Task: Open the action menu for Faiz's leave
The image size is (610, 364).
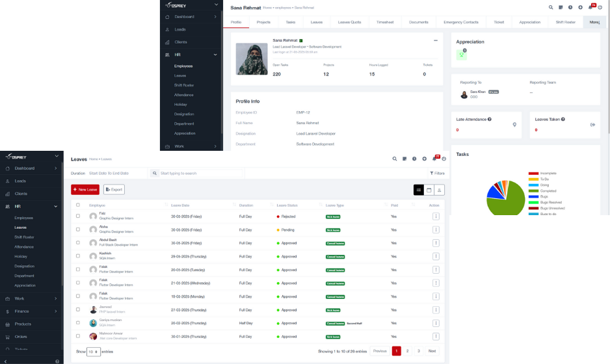Action: click(x=436, y=216)
